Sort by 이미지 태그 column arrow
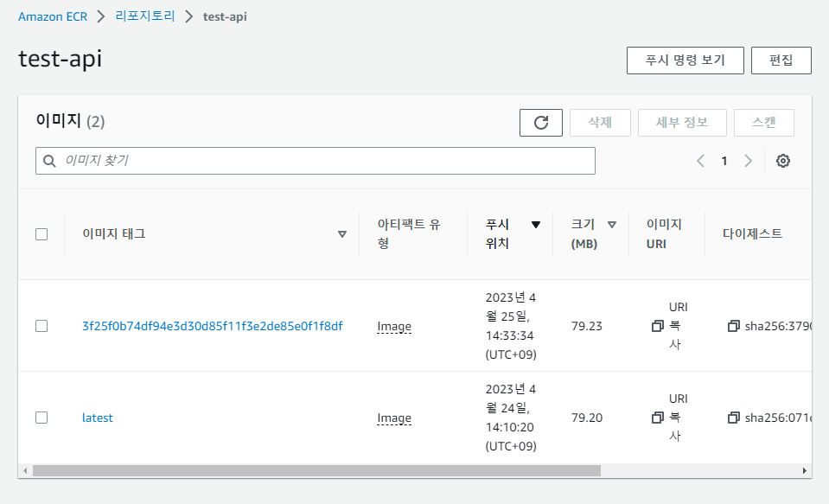This screenshot has width=829, height=504. (x=342, y=234)
